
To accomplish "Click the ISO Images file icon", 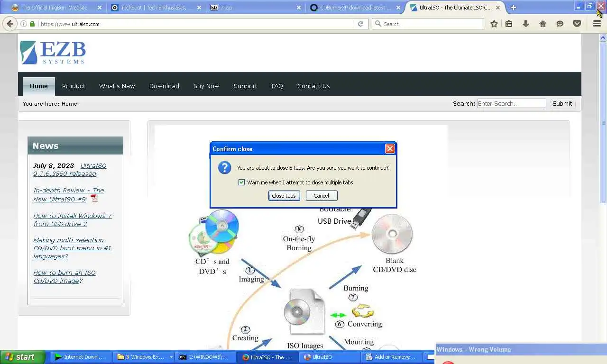I will pyautogui.click(x=304, y=313).
